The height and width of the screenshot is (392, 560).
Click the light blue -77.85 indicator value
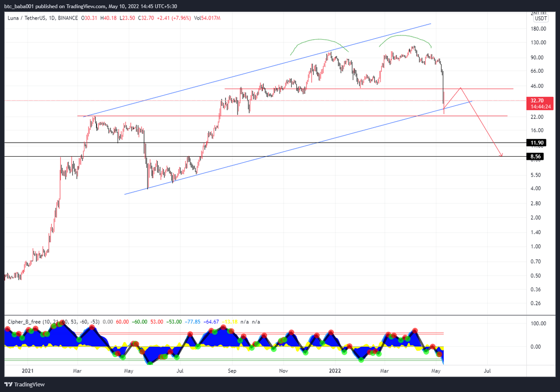[194, 322]
